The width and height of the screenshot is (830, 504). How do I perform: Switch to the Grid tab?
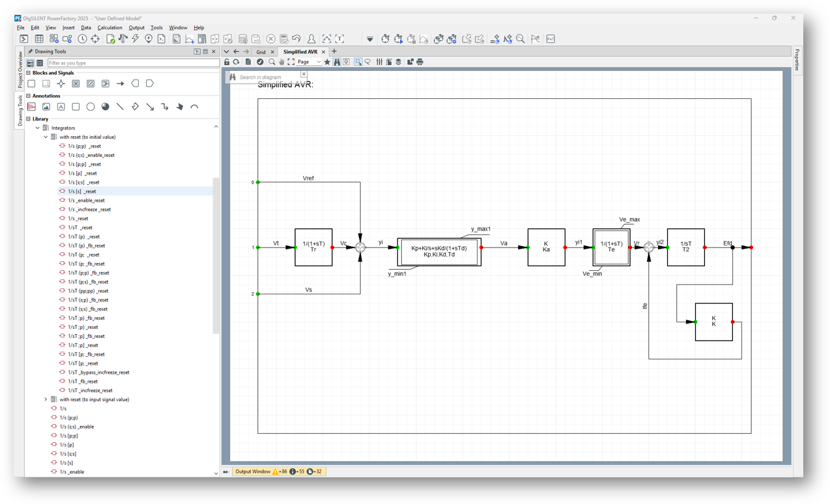click(x=261, y=52)
